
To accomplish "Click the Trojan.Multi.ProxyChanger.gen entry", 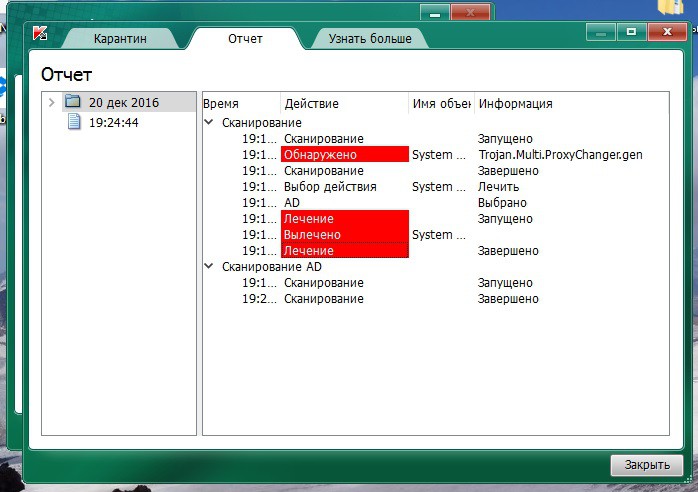I will (560, 155).
